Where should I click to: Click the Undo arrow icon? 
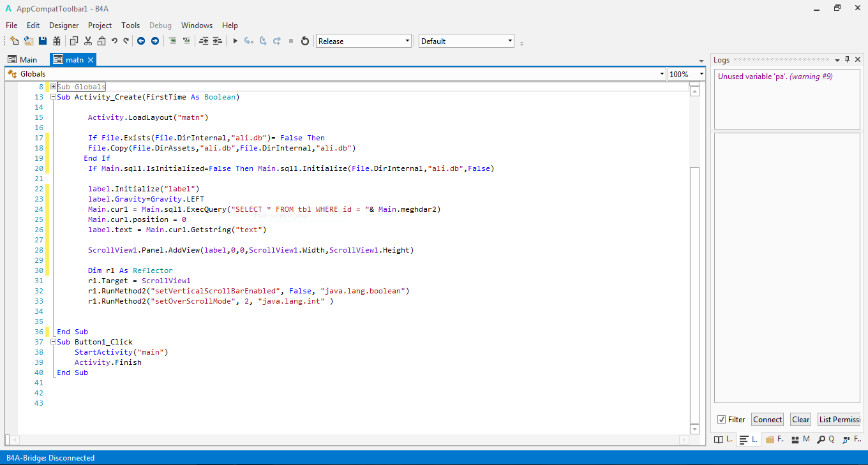click(x=114, y=41)
